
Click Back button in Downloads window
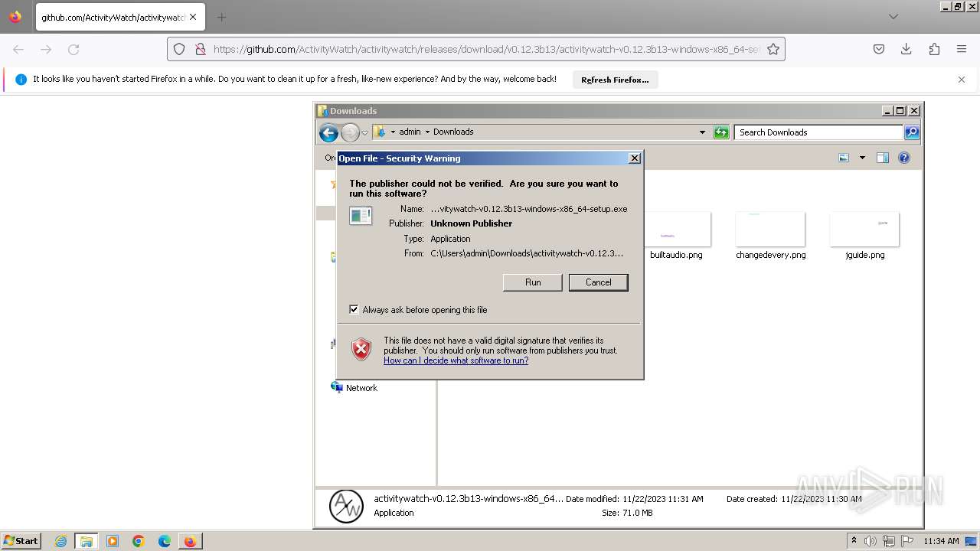tap(328, 132)
